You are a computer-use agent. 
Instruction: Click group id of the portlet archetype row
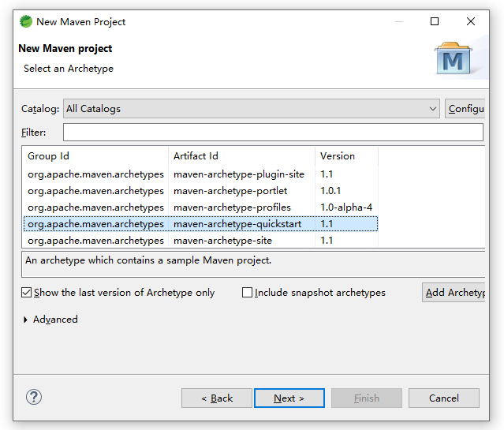point(95,191)
